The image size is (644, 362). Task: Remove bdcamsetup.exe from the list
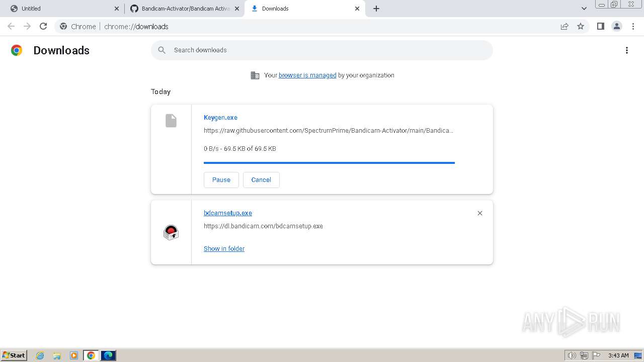(480, 213)
